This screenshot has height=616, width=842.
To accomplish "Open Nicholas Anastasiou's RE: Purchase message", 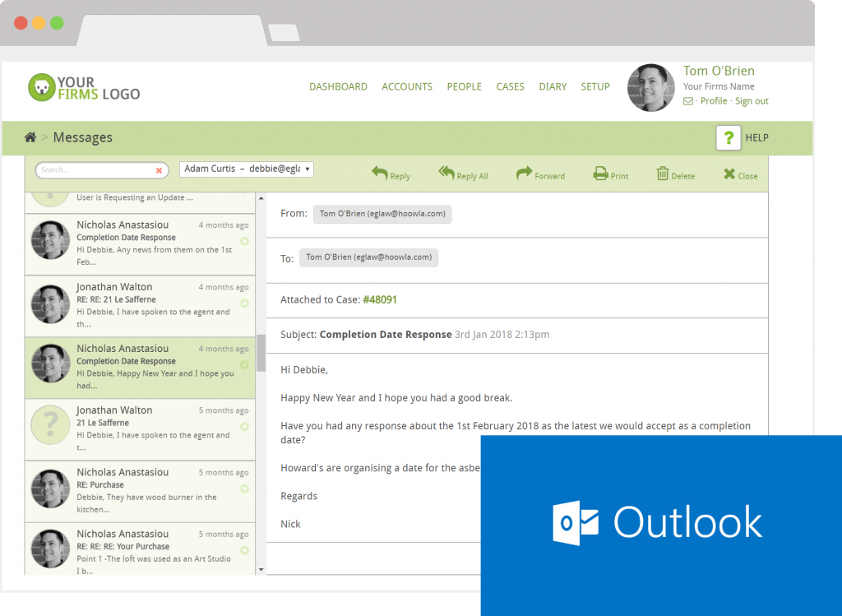I will click(x=140, y=492).
